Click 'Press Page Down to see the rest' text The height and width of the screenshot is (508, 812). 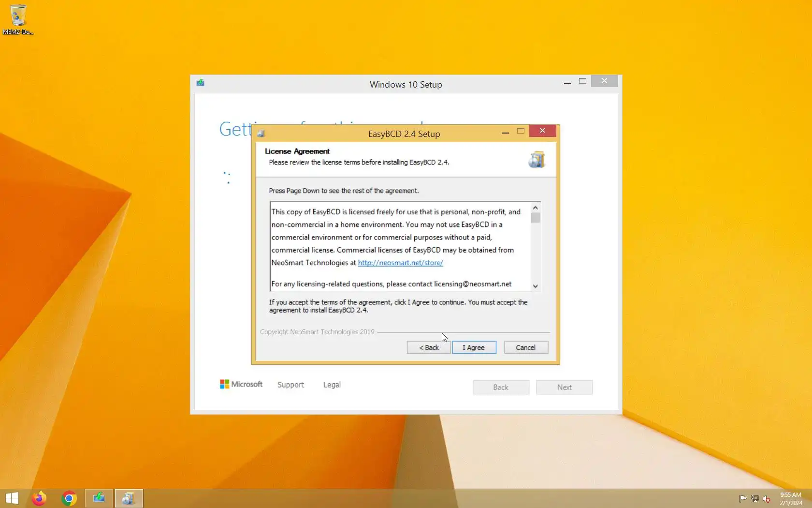pos(344,191)
